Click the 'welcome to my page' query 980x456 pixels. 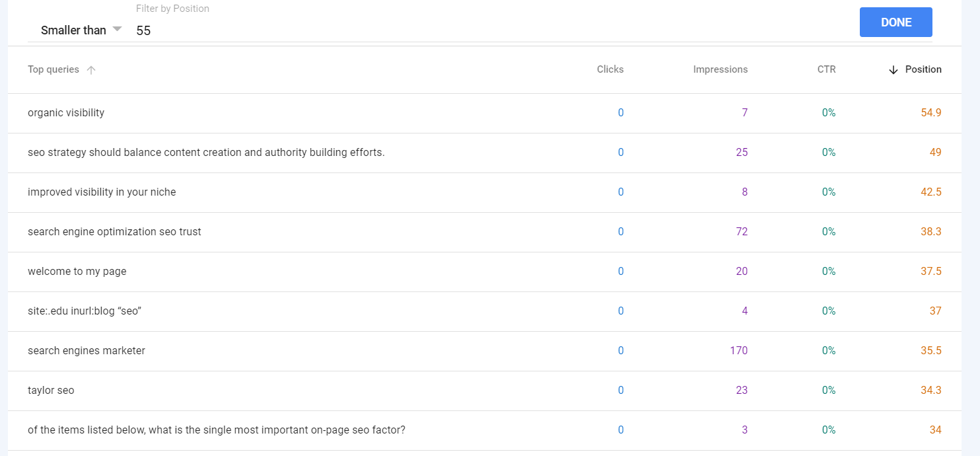[x=77, y=272]
